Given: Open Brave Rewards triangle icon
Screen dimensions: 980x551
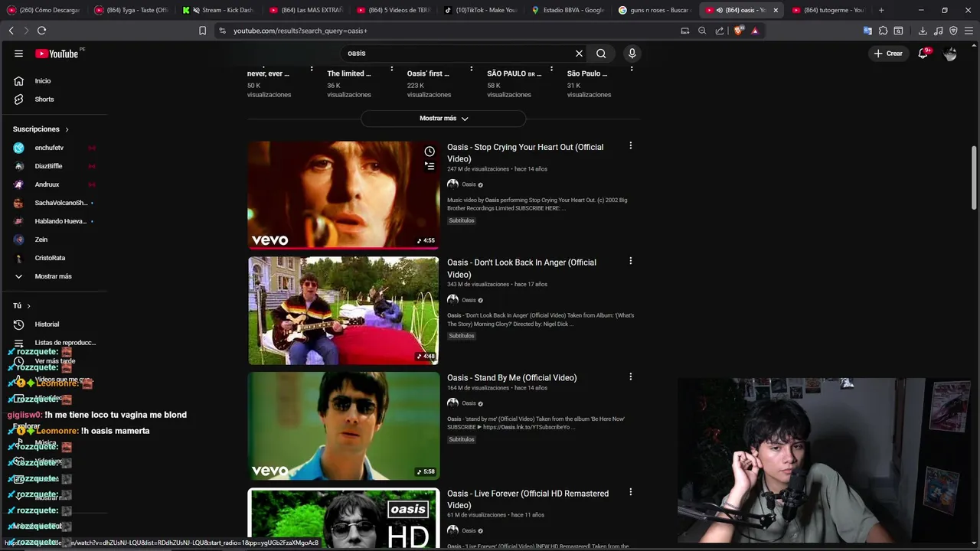Looking at the screenshot, I should click(755, 31).
